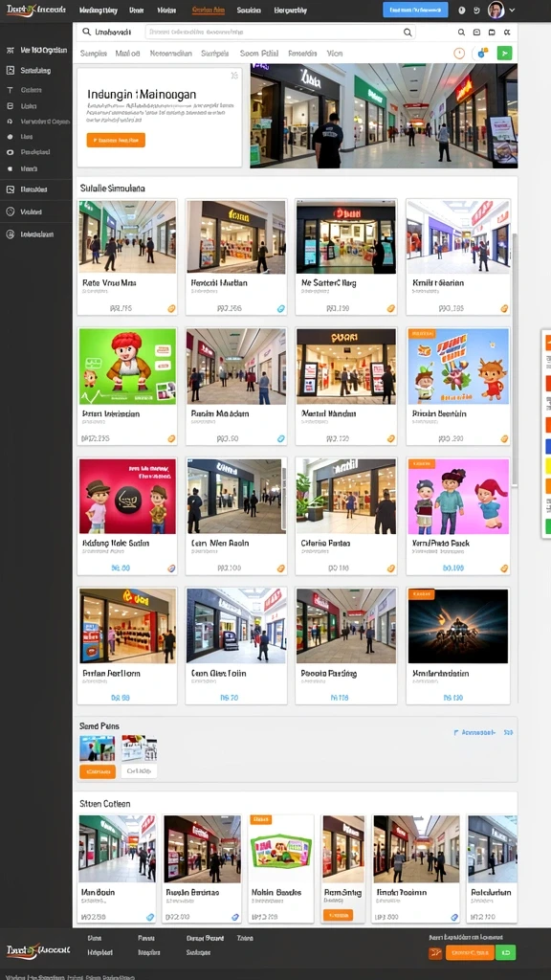Open the 'Citerine Partaa' storefront with plant thumbnail
Screen dimensions: 551x980
click(346, 497)
